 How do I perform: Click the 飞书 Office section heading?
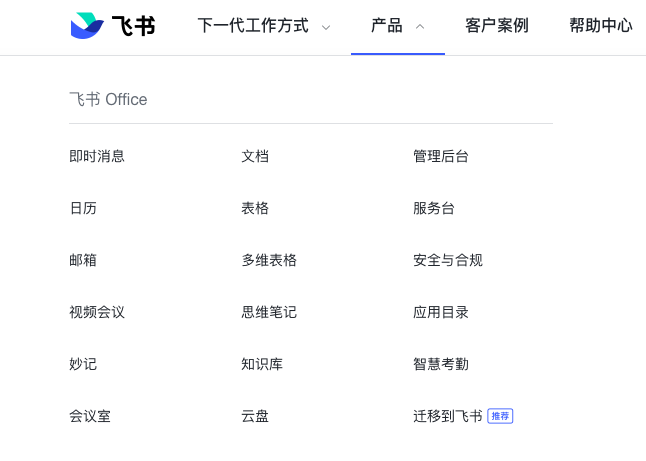[x=108, y=99]
